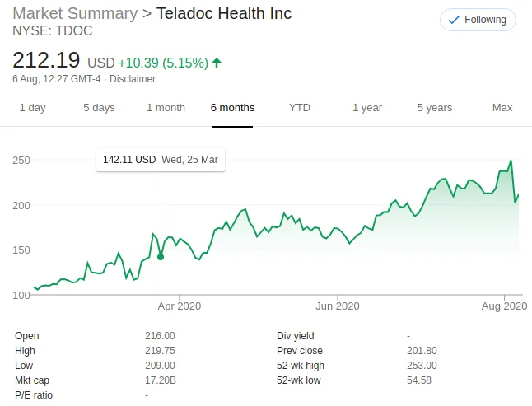Viewport: 532px width, 406px height.
Task: Click the Mkt cap value 17.20B
Action: (161, 380)
